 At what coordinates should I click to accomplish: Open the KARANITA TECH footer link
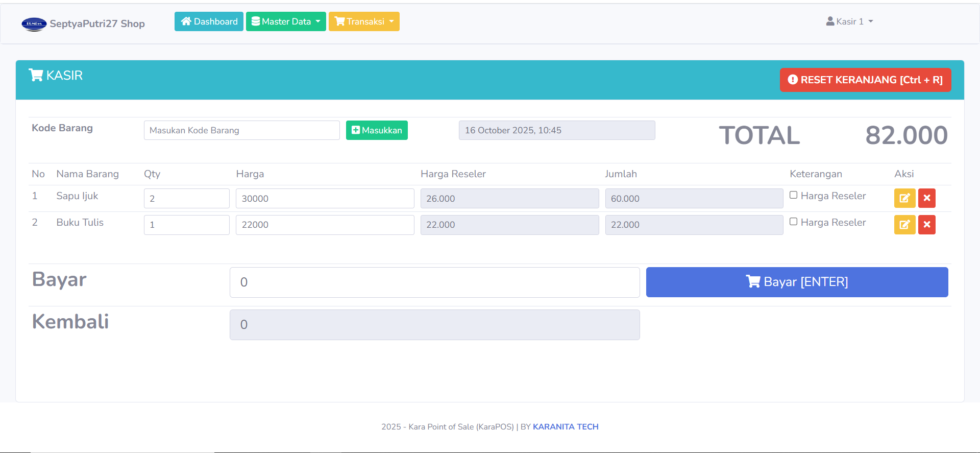(566, 427)
